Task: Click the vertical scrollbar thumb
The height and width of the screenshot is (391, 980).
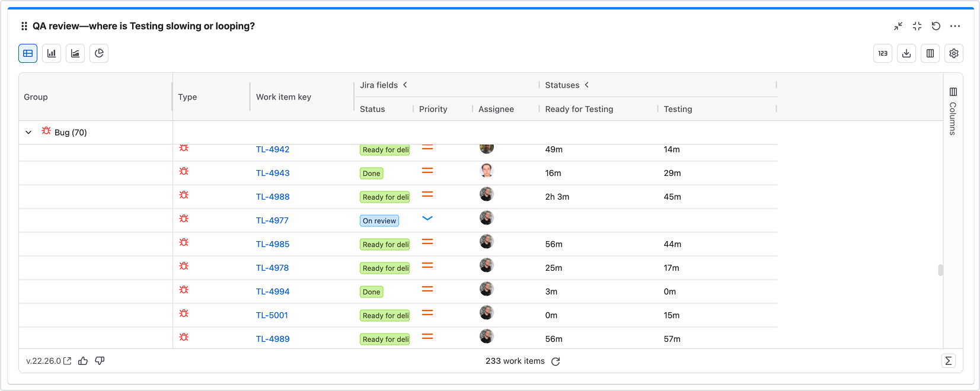Action: pos(940,270)
